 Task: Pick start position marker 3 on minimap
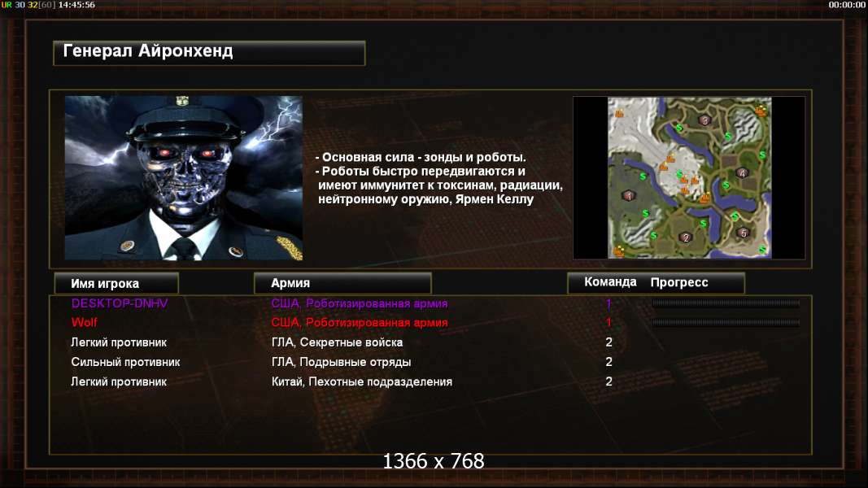[704, 120]
